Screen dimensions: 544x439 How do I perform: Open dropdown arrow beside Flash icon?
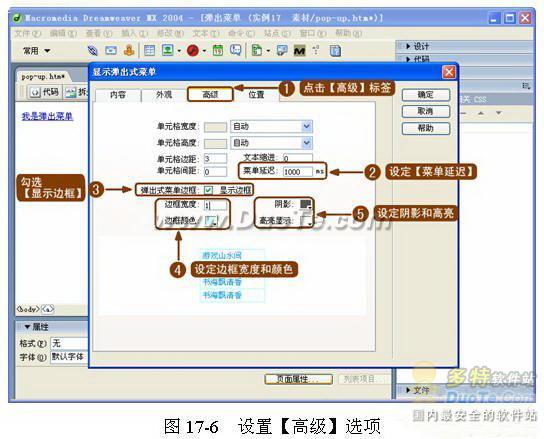204,51
